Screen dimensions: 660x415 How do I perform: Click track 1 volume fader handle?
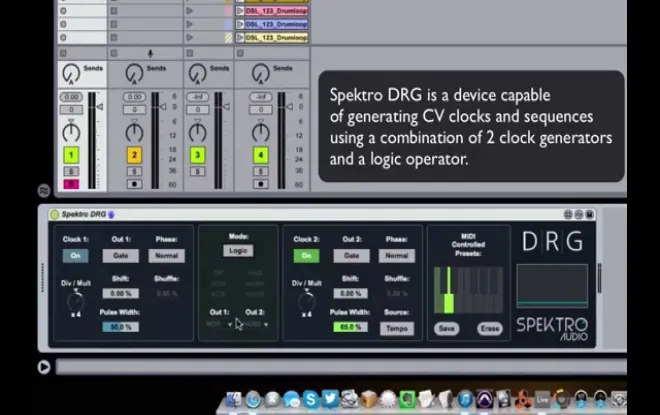coord(100,107)
